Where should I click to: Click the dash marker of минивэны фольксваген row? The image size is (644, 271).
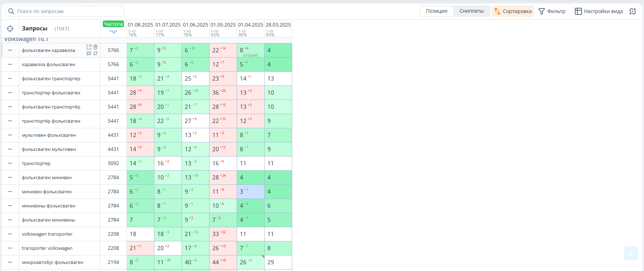tap(10, 206)
